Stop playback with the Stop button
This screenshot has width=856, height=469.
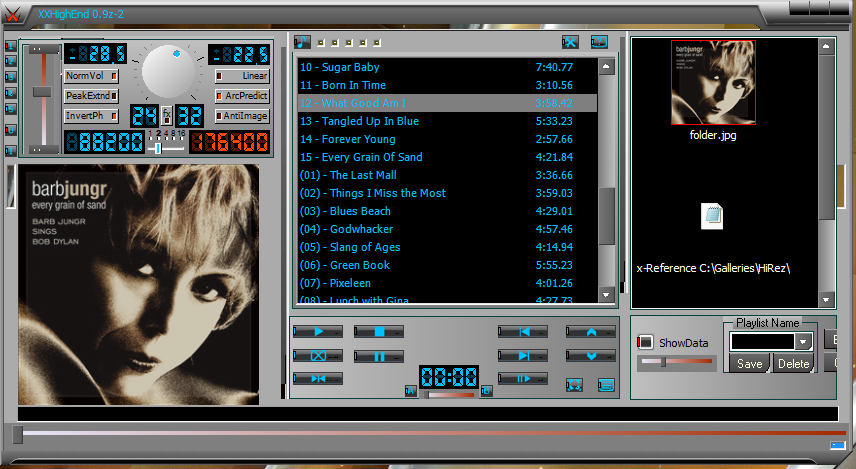pos(379,331)
